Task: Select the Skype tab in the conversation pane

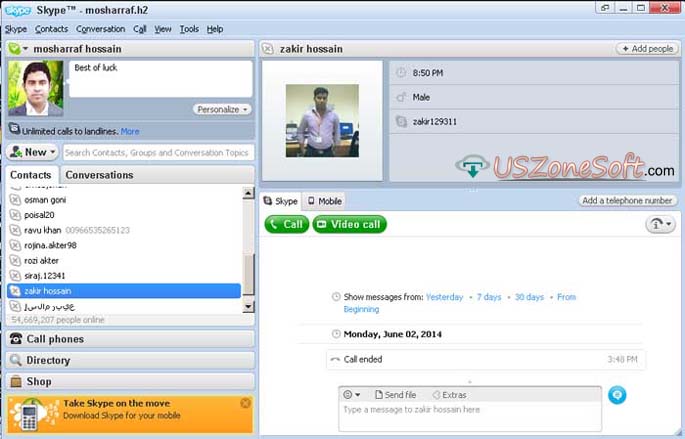Action: click(x=280, y=201)
